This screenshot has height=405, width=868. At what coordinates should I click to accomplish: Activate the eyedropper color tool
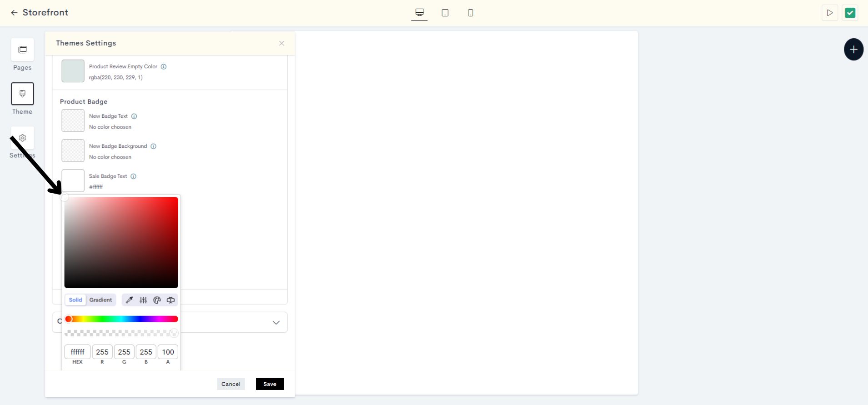coord(129,300)
